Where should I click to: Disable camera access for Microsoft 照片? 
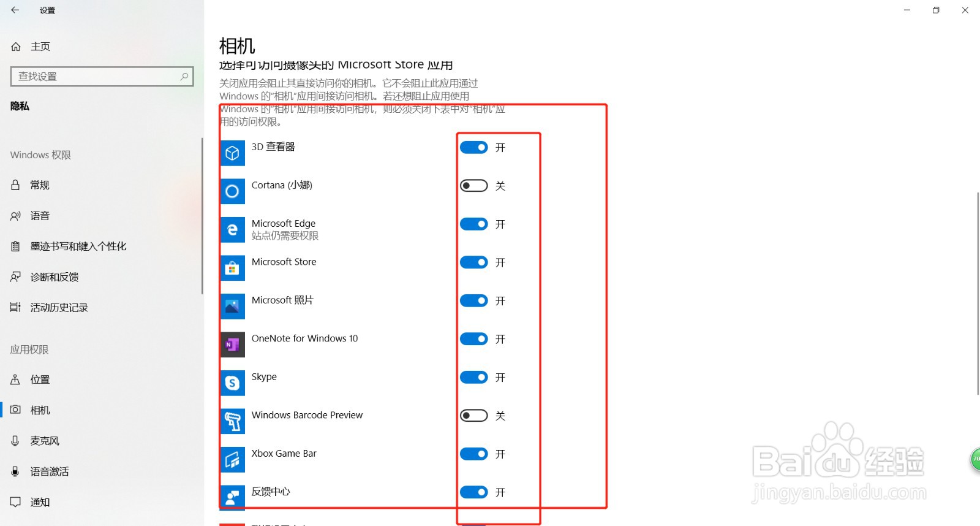pyautogui.click(x=474, y=301)
